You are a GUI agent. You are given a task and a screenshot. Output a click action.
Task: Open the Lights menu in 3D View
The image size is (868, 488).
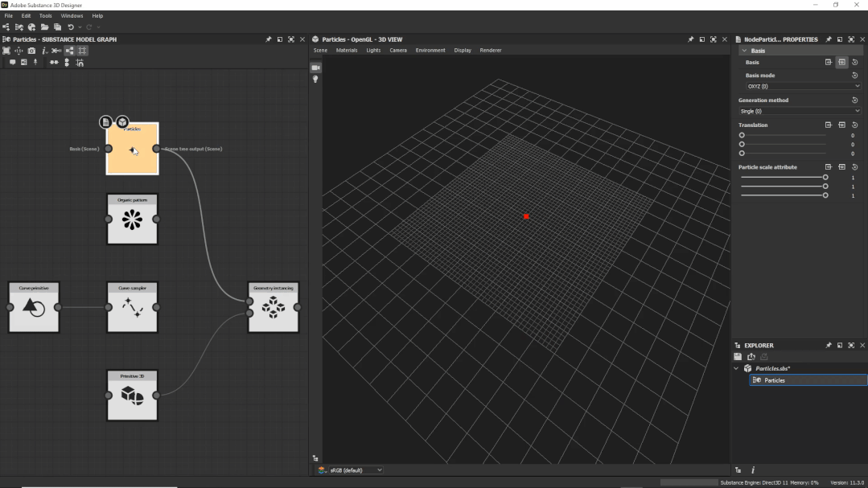[x=373, y=51]
